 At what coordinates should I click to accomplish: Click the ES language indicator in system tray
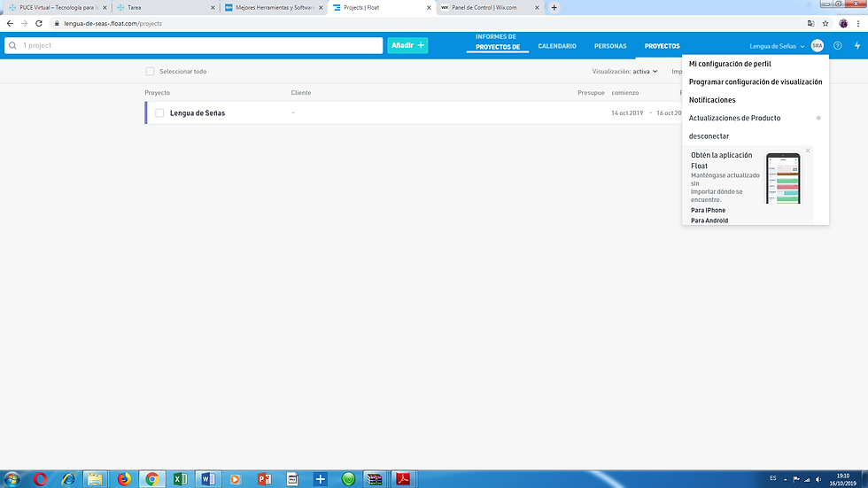pos(772,478)
